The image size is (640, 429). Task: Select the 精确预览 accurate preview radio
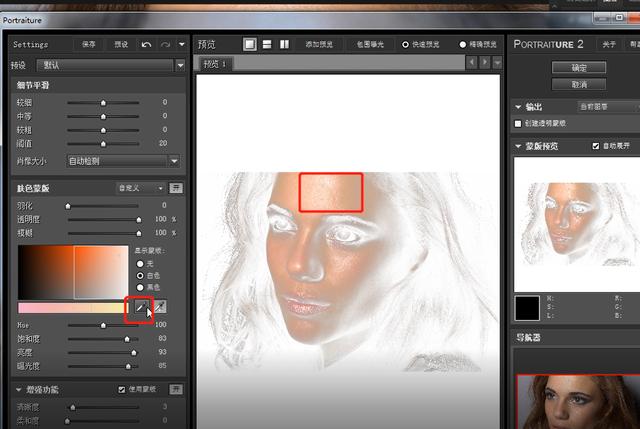pyautogui.click(x=462, y=44)
